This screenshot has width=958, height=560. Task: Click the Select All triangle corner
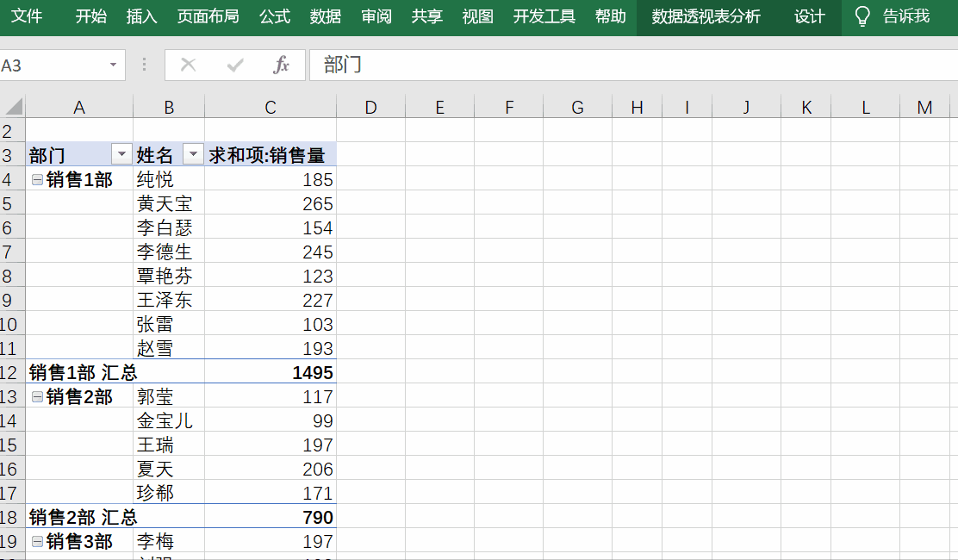tap(12, 107)
